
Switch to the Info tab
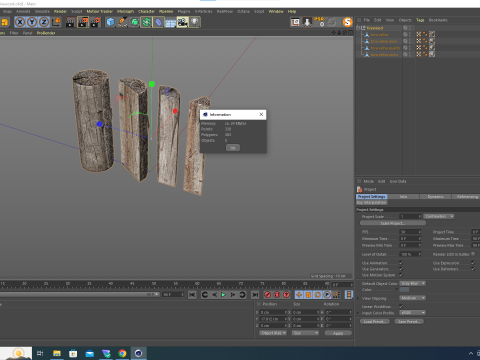[x=403, y=197]
